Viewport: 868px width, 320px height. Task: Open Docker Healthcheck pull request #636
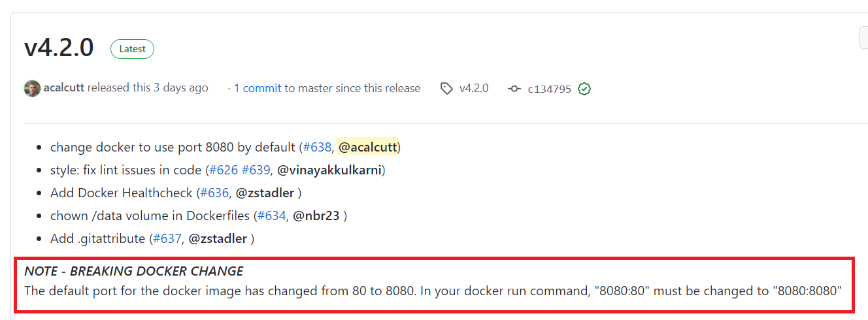pos(214,193)
